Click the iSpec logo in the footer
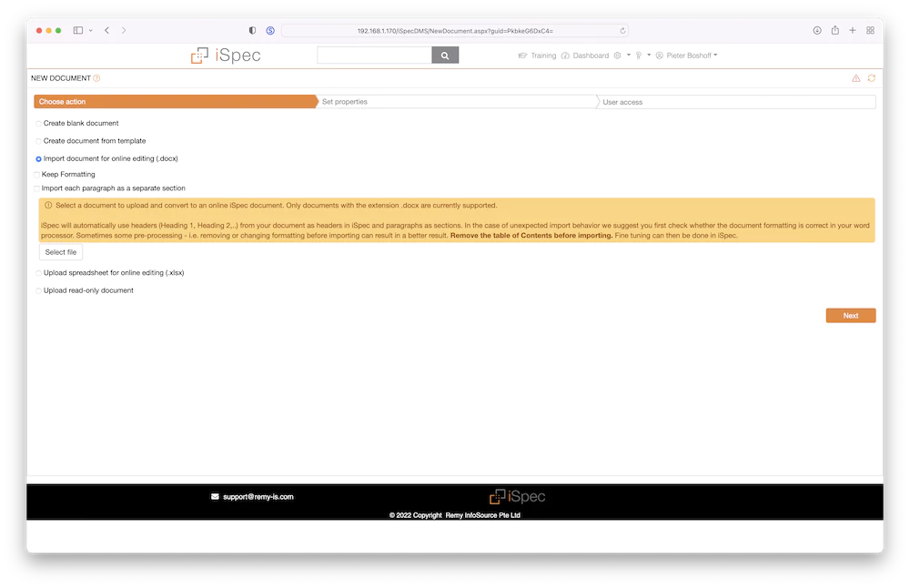Screen dimensions: 910x588 pos(517,496)
